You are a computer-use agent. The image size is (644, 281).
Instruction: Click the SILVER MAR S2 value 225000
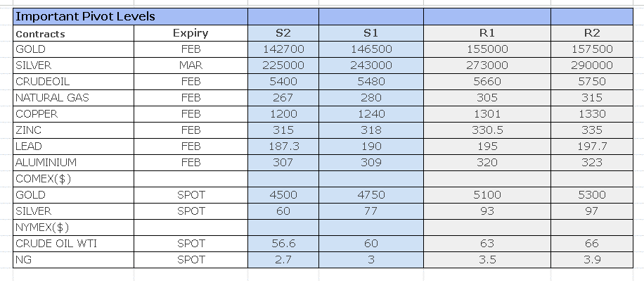283,65
